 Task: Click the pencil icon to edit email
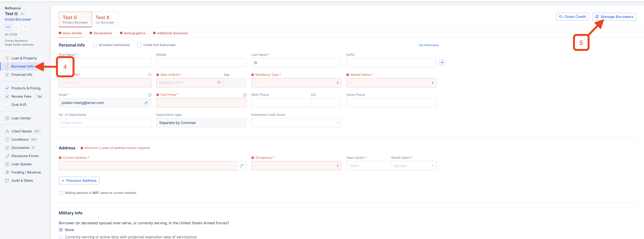[146, 103]
